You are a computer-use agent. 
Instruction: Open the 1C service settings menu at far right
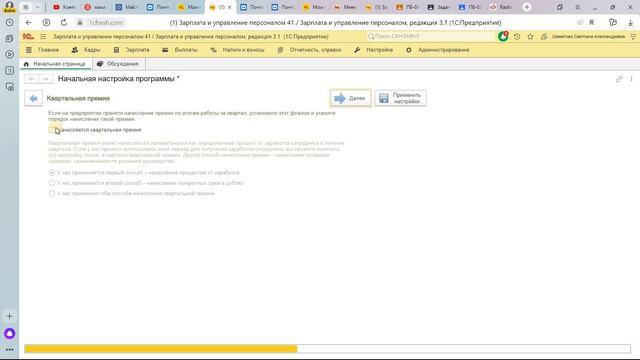pos(633,37)
